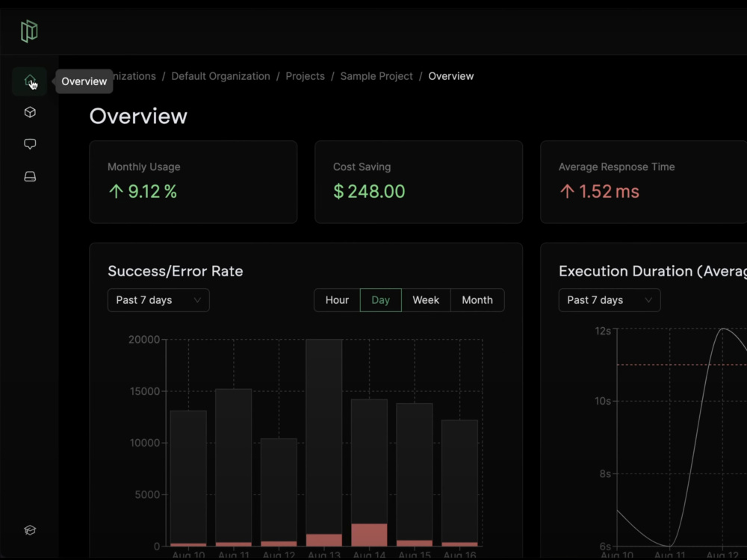Click the Monthly Usage card
747x560 pixels.
click(193, 182)
